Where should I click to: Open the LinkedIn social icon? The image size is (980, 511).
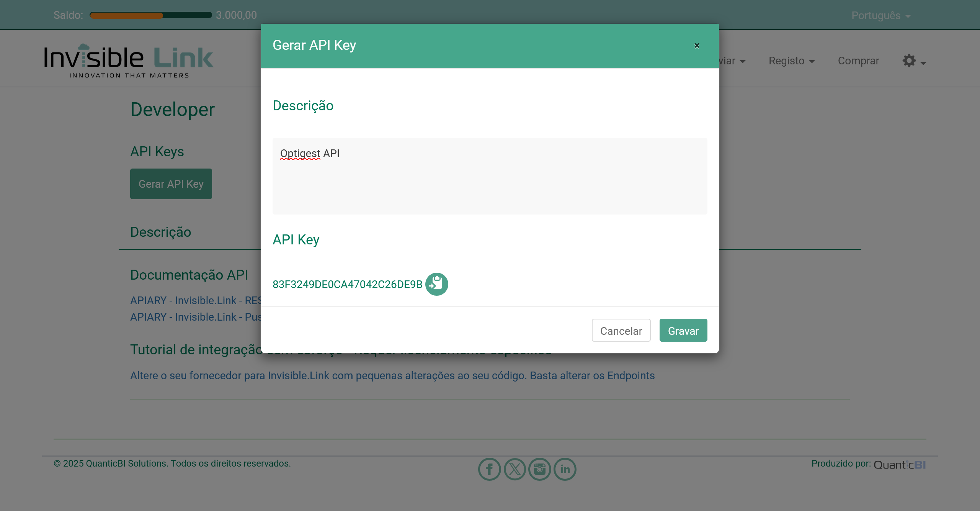click(x=565, y=469)
